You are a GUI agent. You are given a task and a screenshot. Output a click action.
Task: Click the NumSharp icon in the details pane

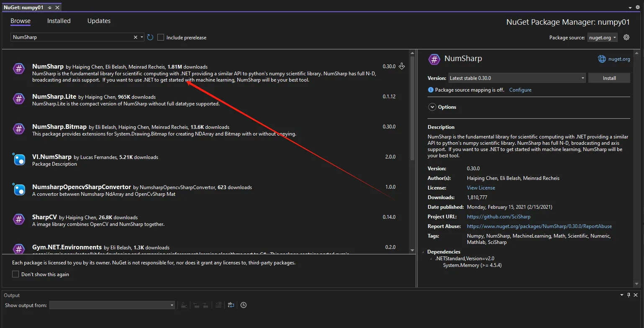434,59
